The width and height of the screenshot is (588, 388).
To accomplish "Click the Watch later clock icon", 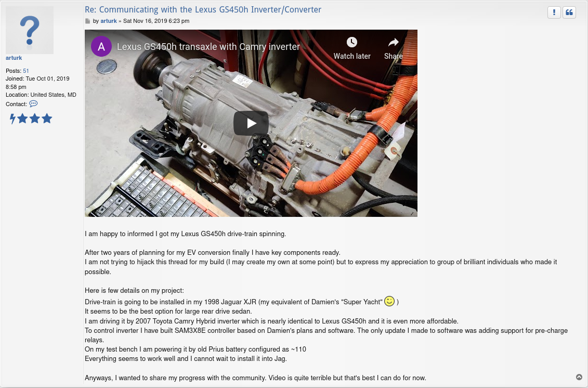I will click(x=352, y=42).
